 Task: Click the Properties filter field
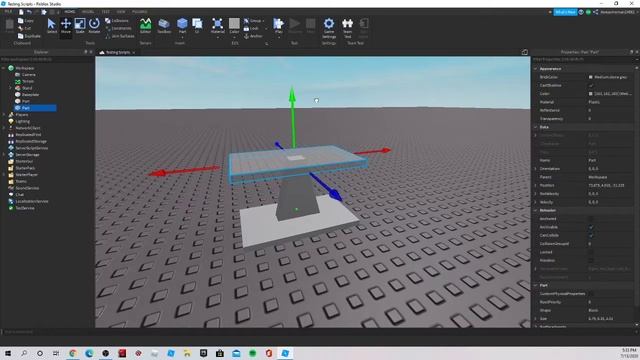[x=584, y=59]
